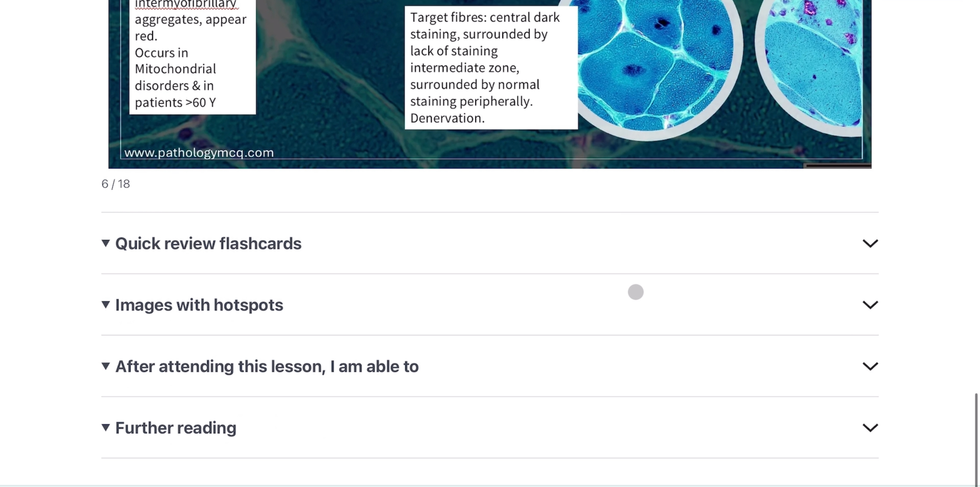Open the After attending this lesson chevron
Image resolution: width=980 pixels, height=487 pixels.
[x=870, y=366]
